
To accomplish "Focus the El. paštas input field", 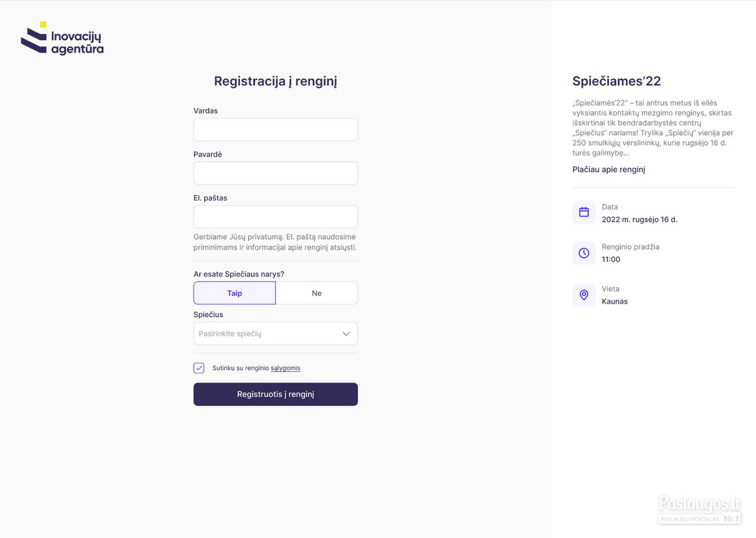I will 276,217.
